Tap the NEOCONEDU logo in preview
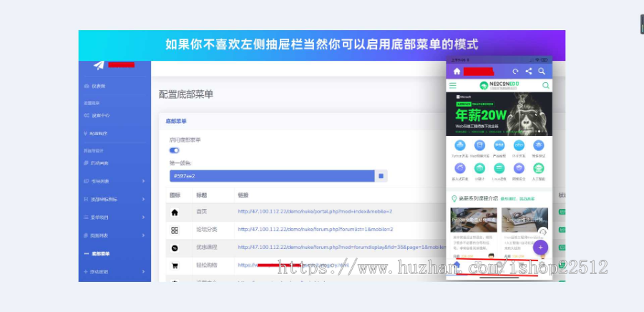Image resolution: width=644 pixels, height=312 pixels. tap(499, 85)
